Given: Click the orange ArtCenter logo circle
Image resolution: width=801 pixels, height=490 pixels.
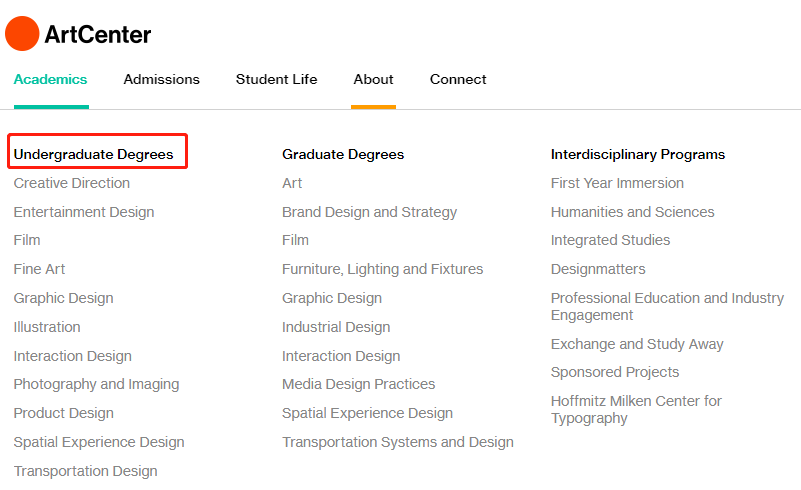Looking at the screenshot, I should pos(22,34).
